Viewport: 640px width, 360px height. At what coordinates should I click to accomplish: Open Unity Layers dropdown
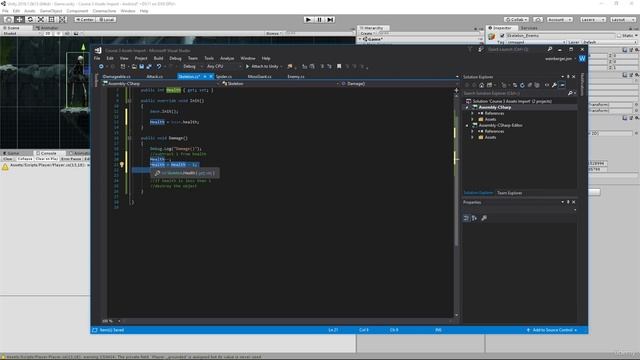pos(593,19)
